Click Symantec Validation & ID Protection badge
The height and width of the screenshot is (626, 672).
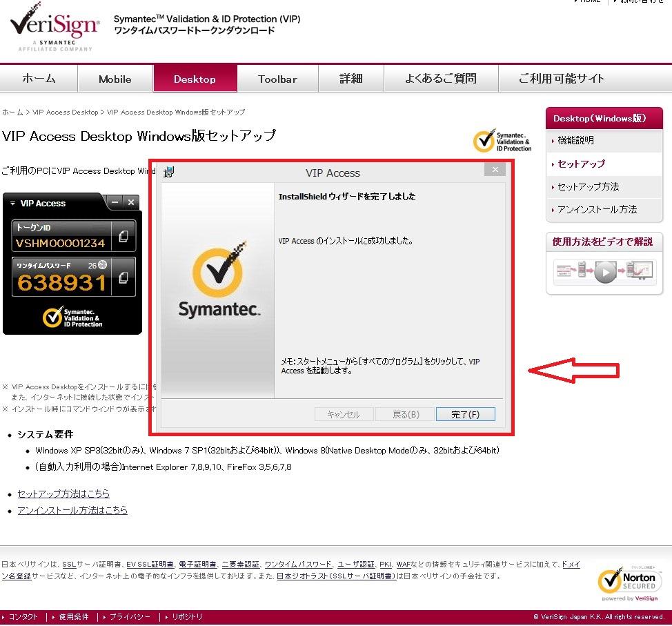502,141
